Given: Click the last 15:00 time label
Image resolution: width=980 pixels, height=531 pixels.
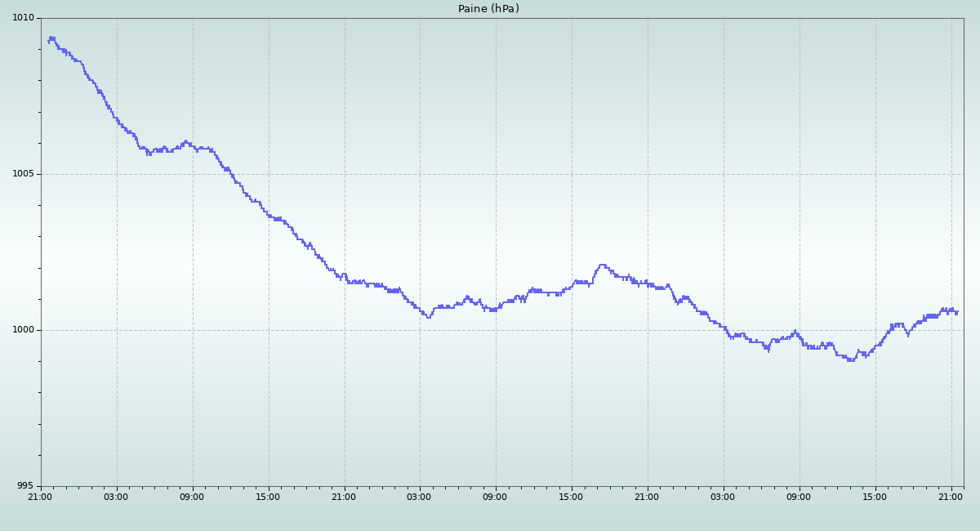Looking at the screenshot, I should [x=875, y=497].
